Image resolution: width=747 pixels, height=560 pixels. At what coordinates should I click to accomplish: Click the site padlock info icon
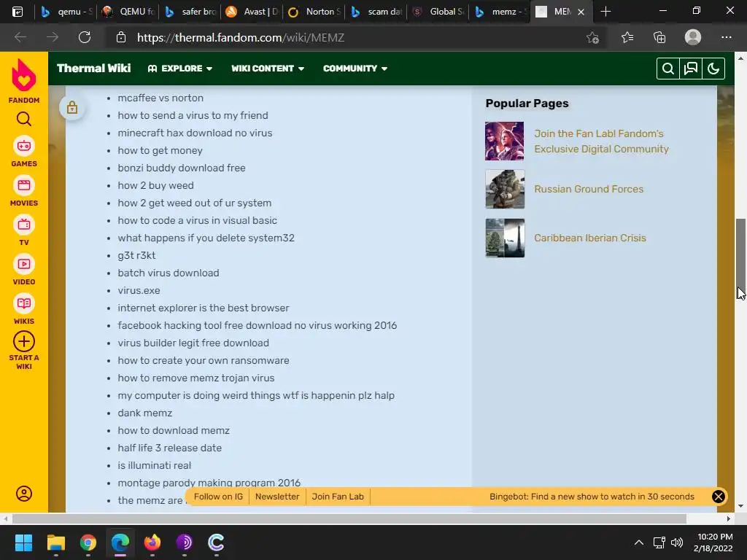[x=121, y=37]
